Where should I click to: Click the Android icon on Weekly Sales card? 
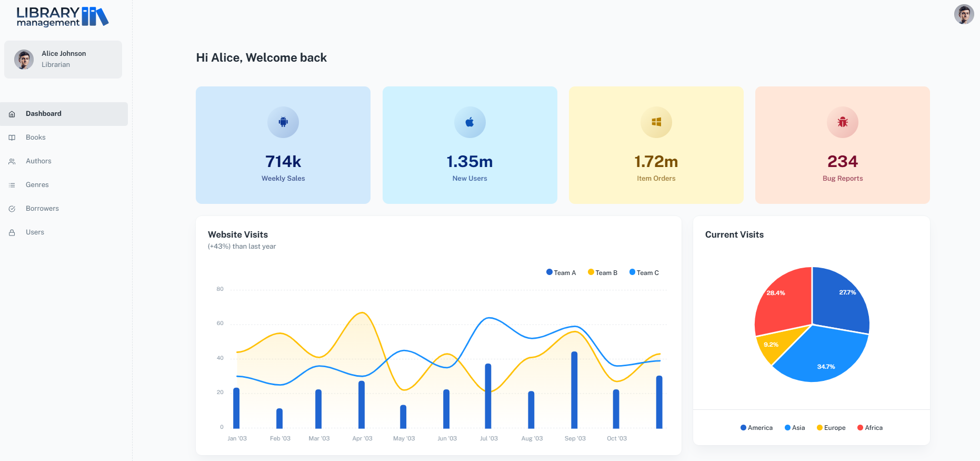coord(283,122)
